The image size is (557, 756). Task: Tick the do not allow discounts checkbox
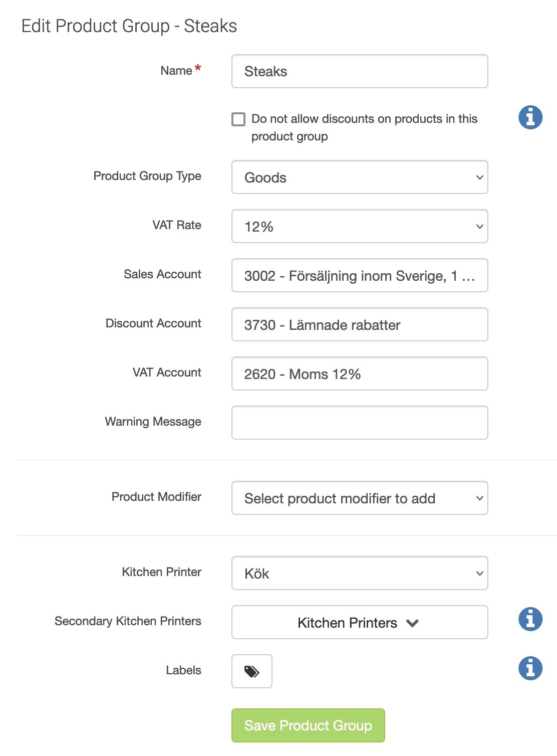coord(238,119)
